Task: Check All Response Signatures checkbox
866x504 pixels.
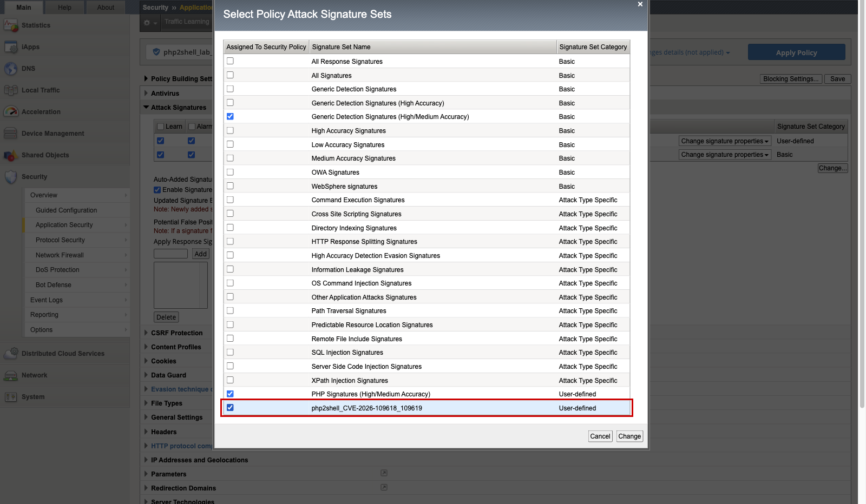Action: (x=230, y=61)
